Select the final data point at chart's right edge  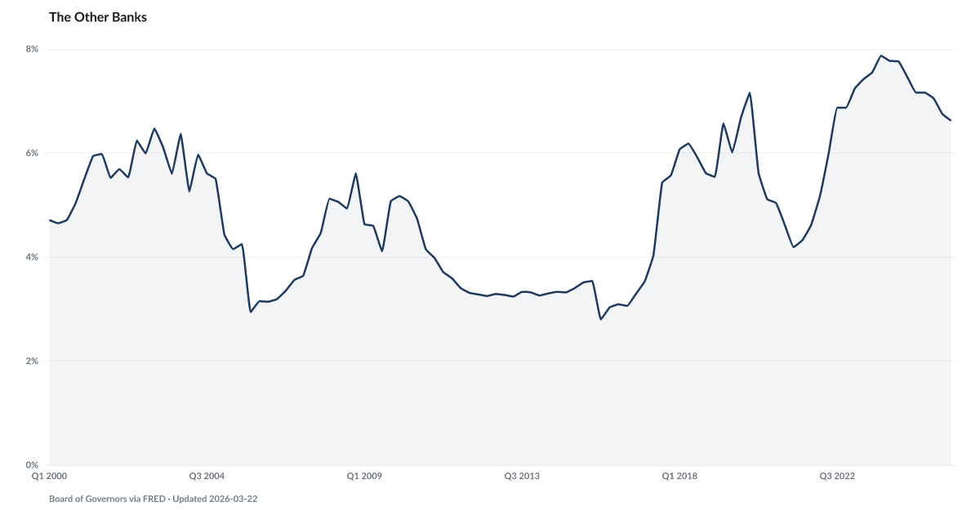[x=951, y=120]
